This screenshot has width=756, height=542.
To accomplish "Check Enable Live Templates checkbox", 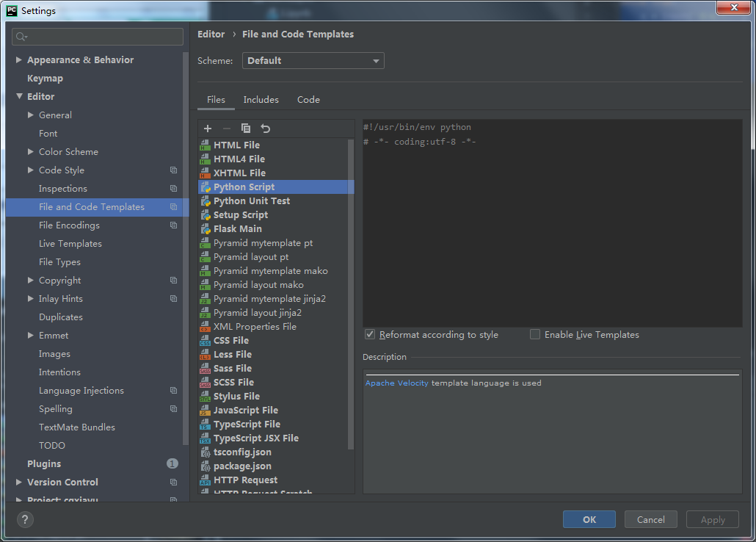I will click(534, 334).
